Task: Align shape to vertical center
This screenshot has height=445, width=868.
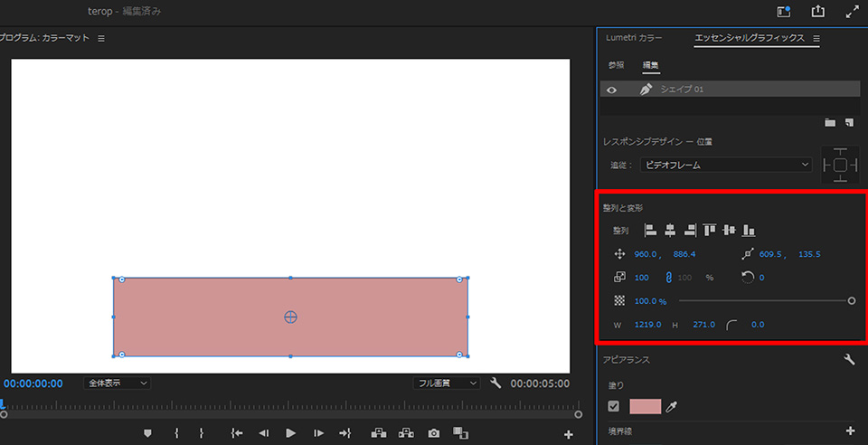Action: tap(729, 230)
